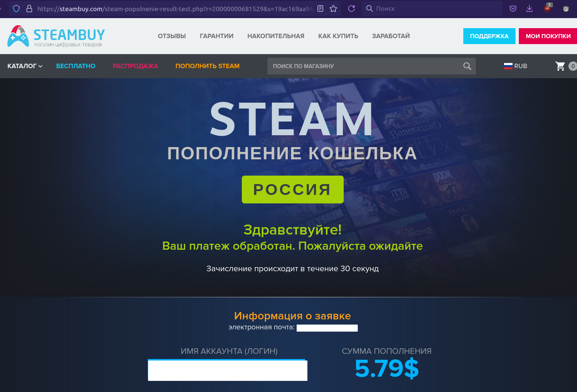This screenshot has height=392, width=577.
Task: Click the browser search bar magnifier icon
Action: 369,9
